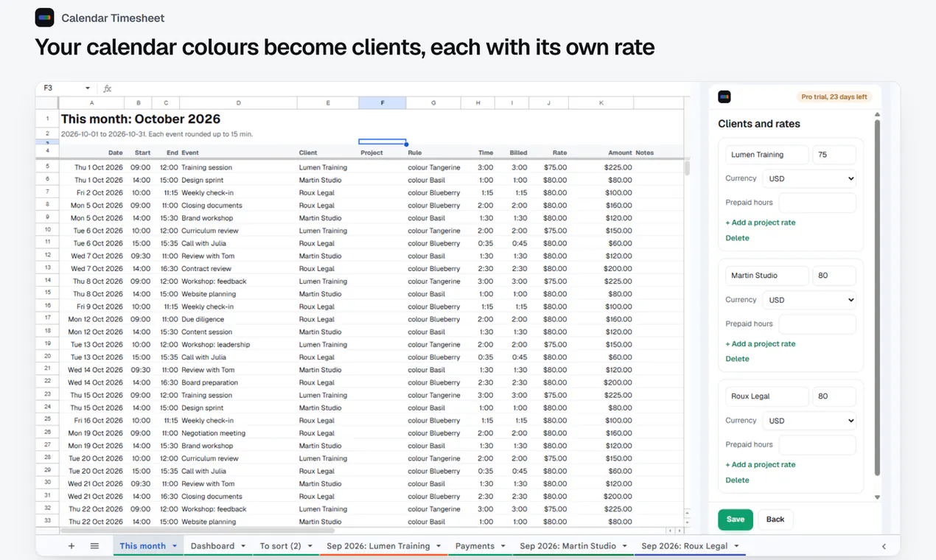Click the Calendar Timesheet icon in the sidebar header
936x560 pixels.
point(724,97)
